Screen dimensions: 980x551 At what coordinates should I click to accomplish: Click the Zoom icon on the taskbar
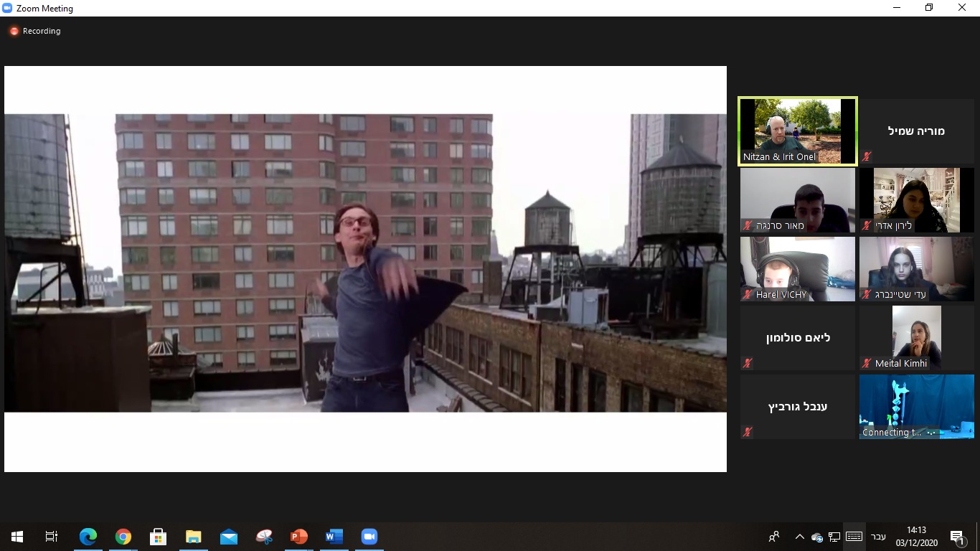coord(369,537)
